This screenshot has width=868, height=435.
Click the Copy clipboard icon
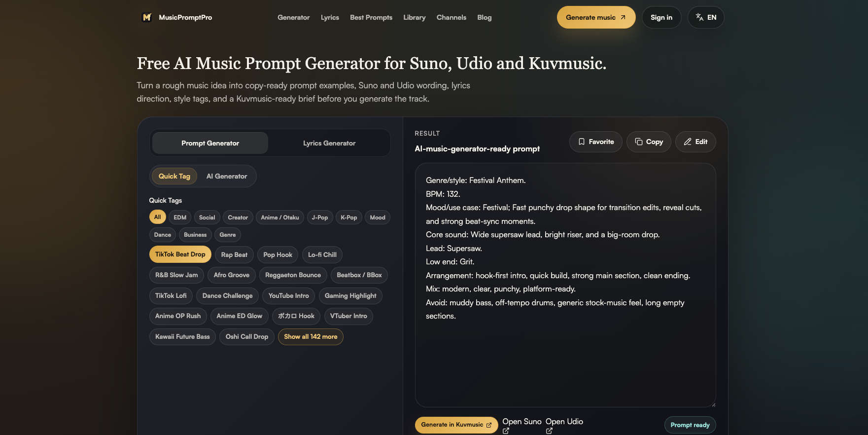click(x=639, y=142)
